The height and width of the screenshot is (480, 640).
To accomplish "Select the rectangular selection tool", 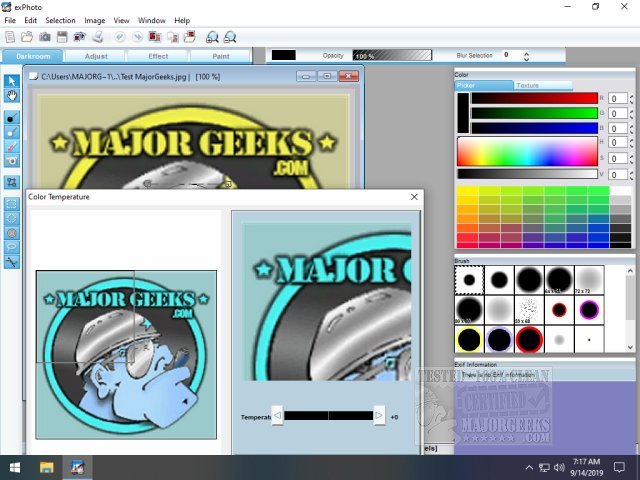I will [12, 204].
